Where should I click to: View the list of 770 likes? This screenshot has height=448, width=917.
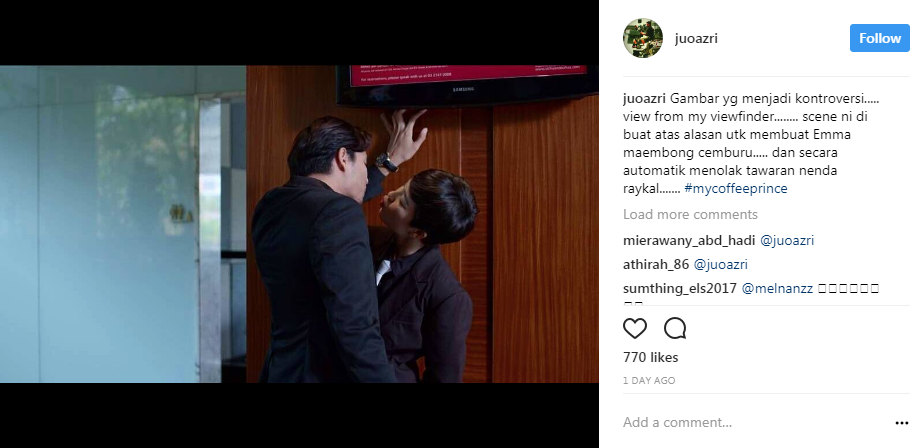tap(650, 357)
